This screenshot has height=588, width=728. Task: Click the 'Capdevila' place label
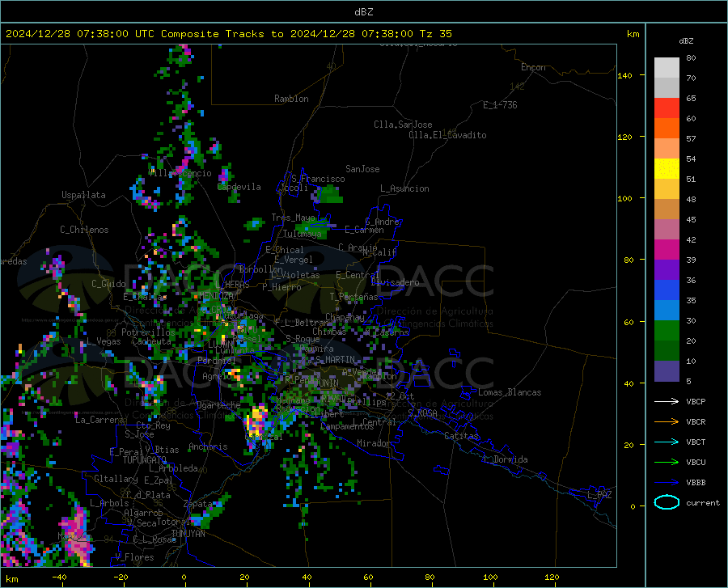point(239,187)
